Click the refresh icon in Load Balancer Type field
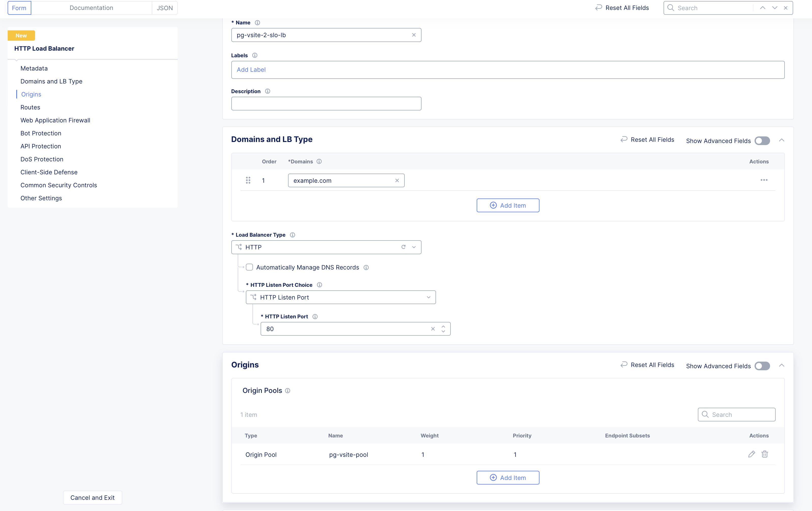The width and height of the screenshot is (812, 511). pos(403,247)
